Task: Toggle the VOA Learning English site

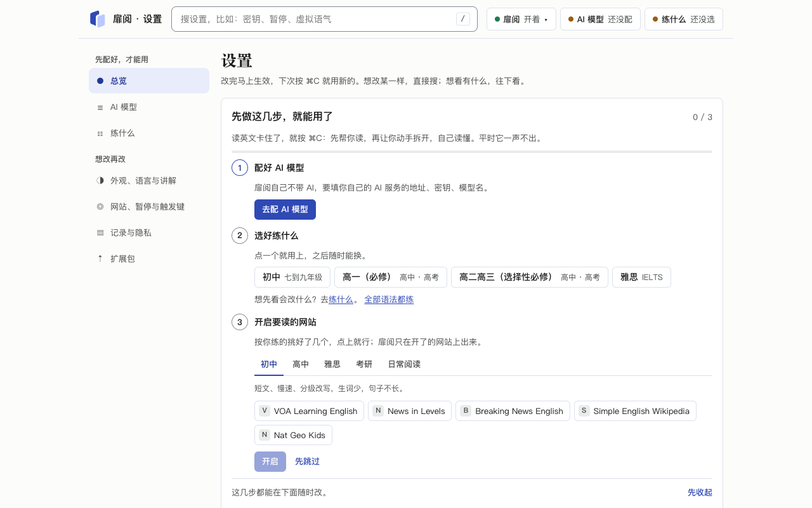Action: (309, 411)
